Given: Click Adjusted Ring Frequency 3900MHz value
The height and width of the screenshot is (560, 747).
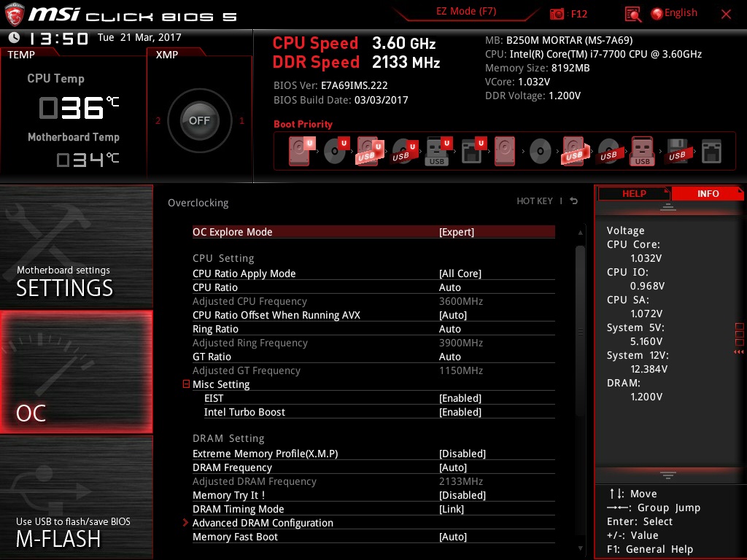Looking at the screenshot, I should 461,343.
